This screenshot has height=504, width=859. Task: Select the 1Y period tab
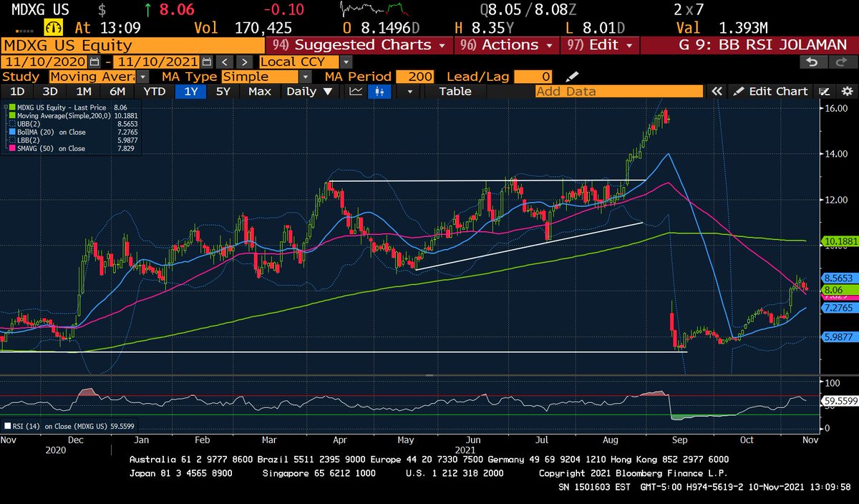pos(191,91)
